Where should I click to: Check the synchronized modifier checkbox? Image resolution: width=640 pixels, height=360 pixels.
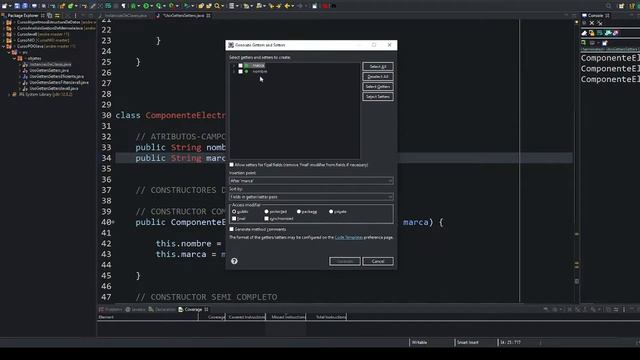click(267, 218)
